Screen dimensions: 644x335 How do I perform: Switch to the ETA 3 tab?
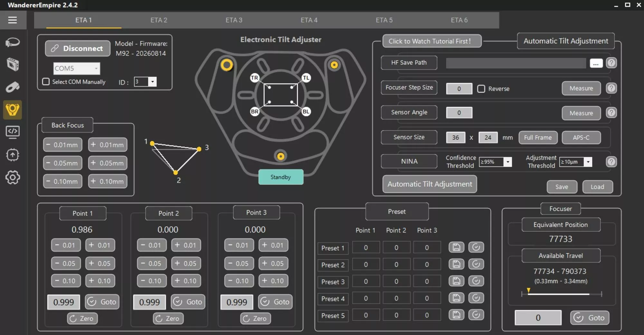click(x=234, y=20)
